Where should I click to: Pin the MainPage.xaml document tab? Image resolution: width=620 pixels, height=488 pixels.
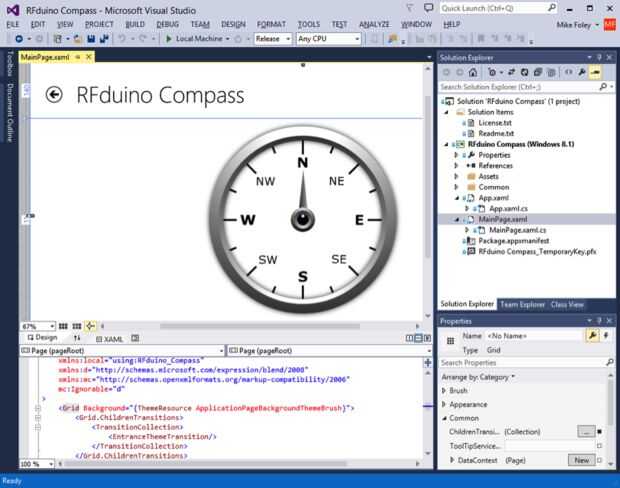78,57
